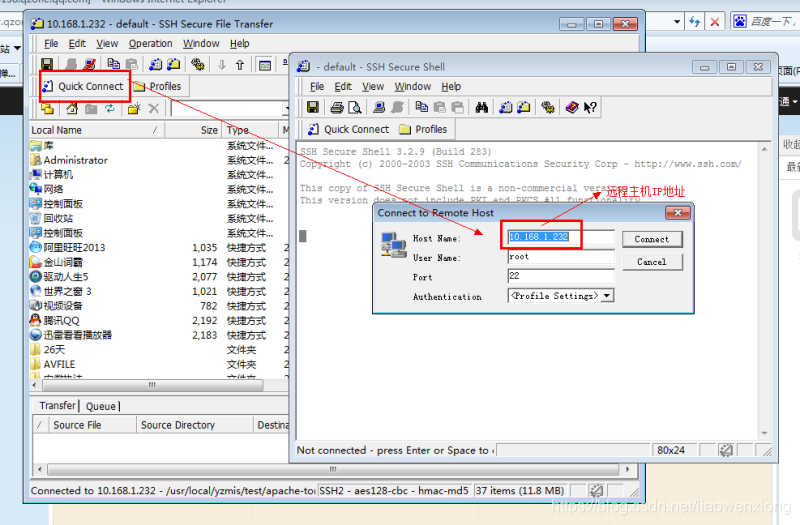Open path dropdown in File Transfer window
Viewport: 800px width, 525px height.
(x=286, y=108)
